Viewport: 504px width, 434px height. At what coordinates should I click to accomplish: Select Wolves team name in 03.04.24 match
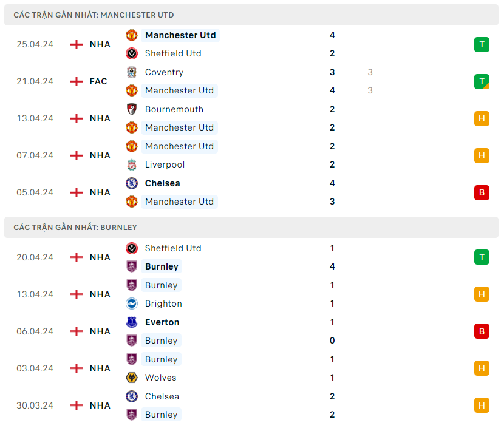point(160,378)
